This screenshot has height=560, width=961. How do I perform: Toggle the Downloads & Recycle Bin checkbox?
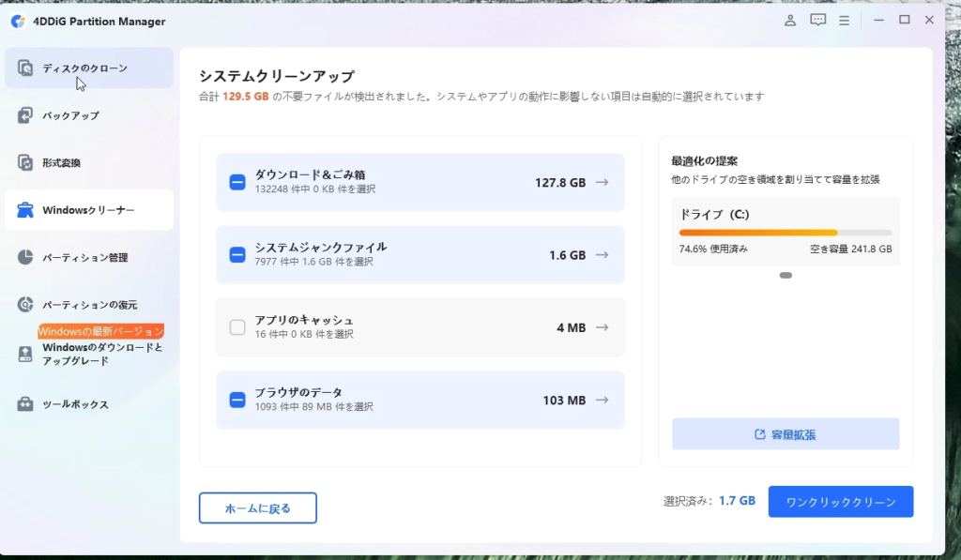[x=237, y=182]
